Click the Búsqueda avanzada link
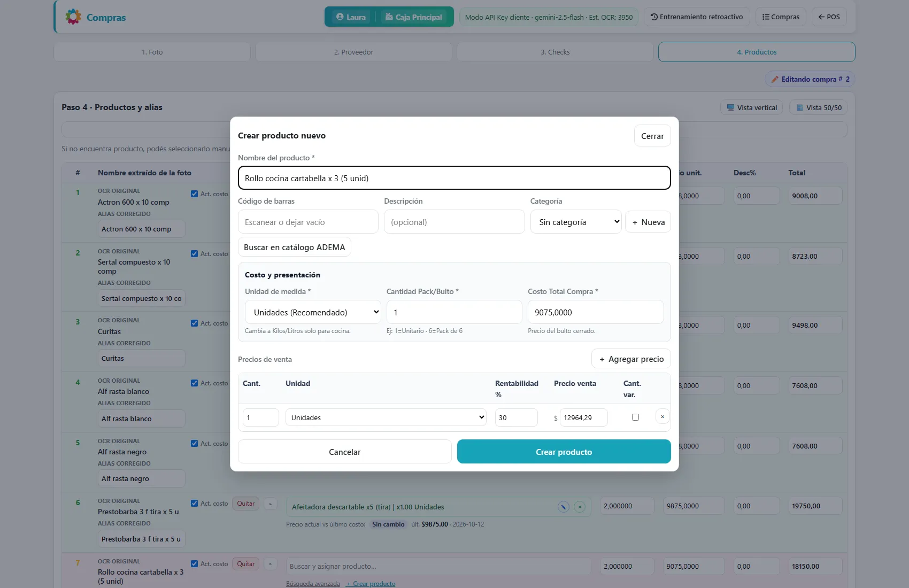Screen dimensions: 909x588 point(313,584)
